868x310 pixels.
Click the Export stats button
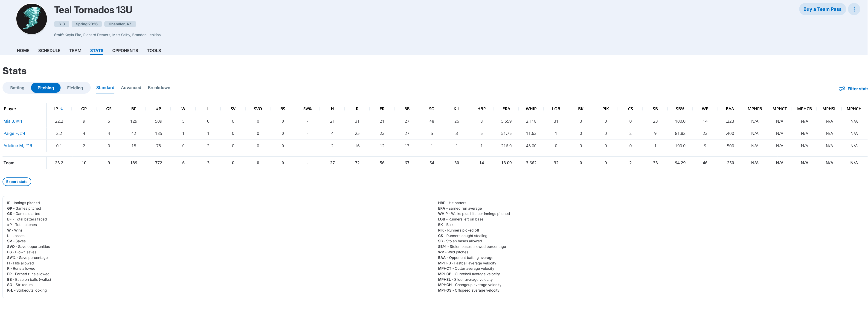pos(17,182)
